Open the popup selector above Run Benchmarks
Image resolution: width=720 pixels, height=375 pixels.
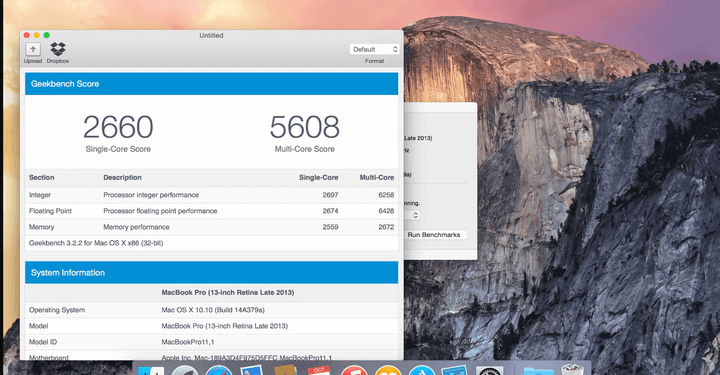coord(412,215)
